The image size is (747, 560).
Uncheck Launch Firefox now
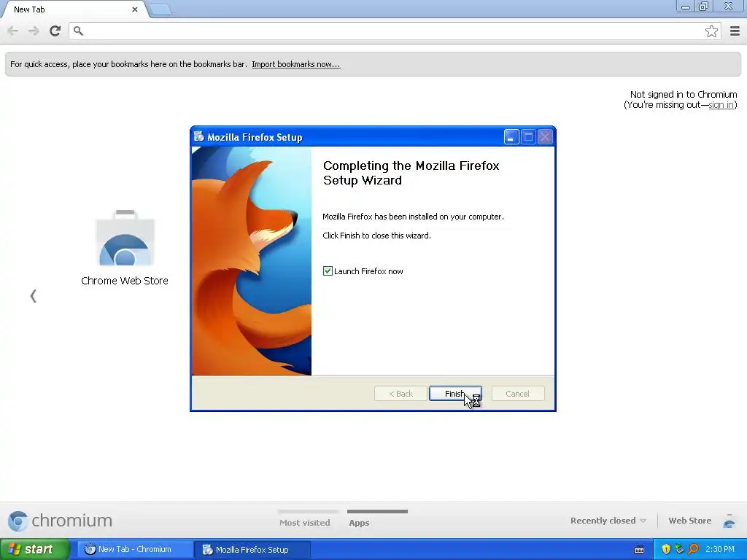click(328, 271)
